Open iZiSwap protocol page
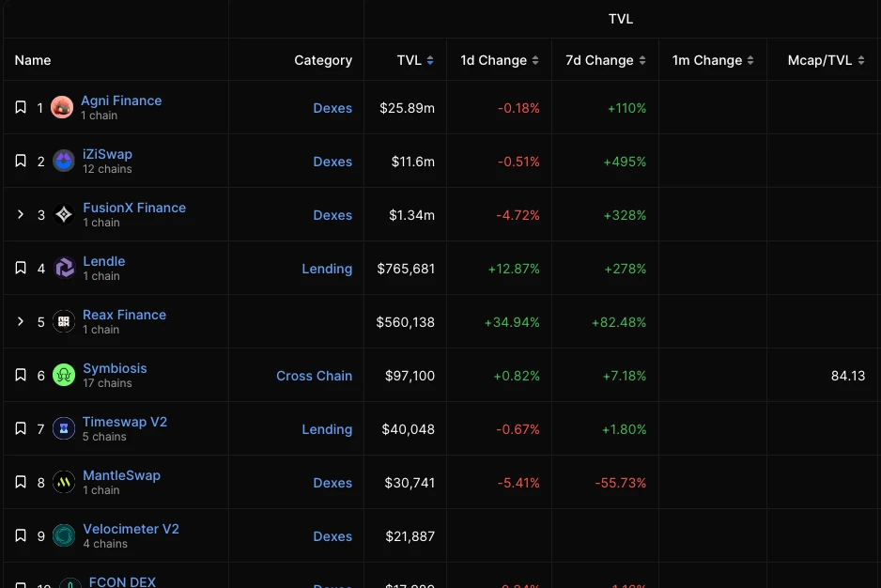The height and width of the screenshot is (588, 881). tap(107, 154)
